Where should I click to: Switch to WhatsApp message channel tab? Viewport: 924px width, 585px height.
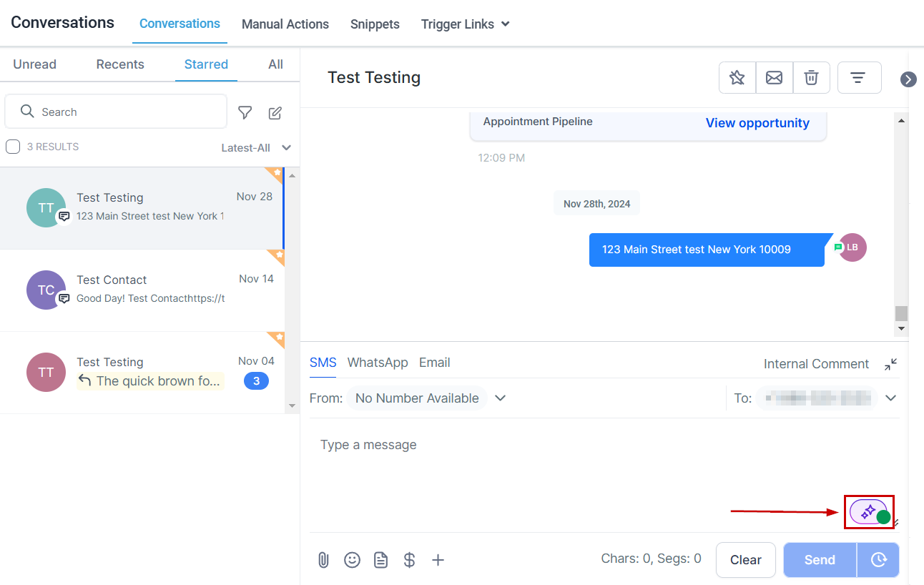tap(378, 363)
